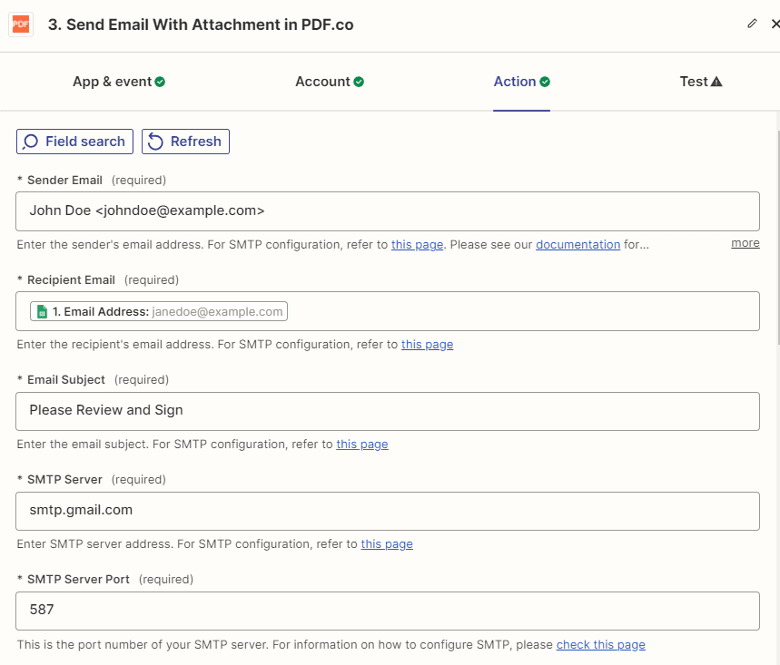780x665 pixels.
Task: Switch to the Account tab
Action: [323, 82]
